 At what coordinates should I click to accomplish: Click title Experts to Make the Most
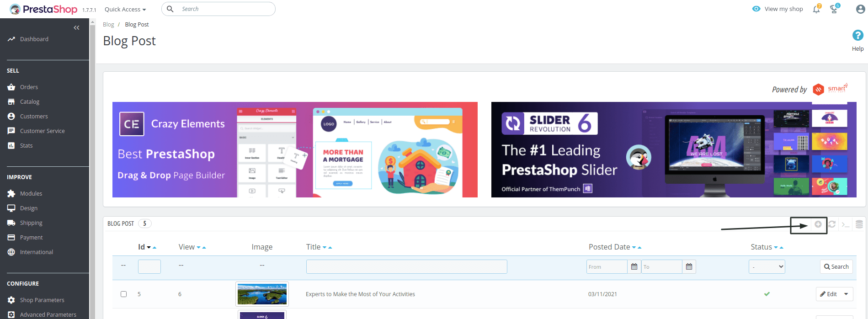pyautogui.click(x=360, y=294)
